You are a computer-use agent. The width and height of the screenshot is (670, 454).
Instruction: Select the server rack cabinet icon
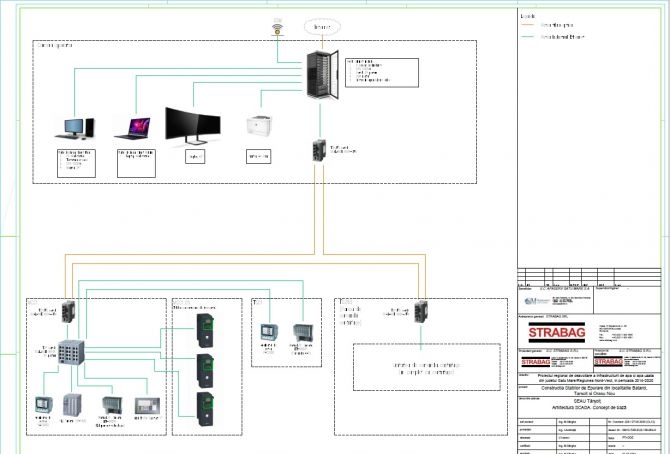(x=322, y=72)
